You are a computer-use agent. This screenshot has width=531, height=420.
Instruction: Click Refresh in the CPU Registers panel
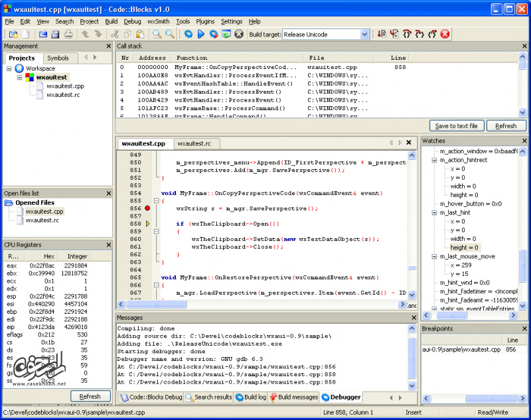click(90, 396)
